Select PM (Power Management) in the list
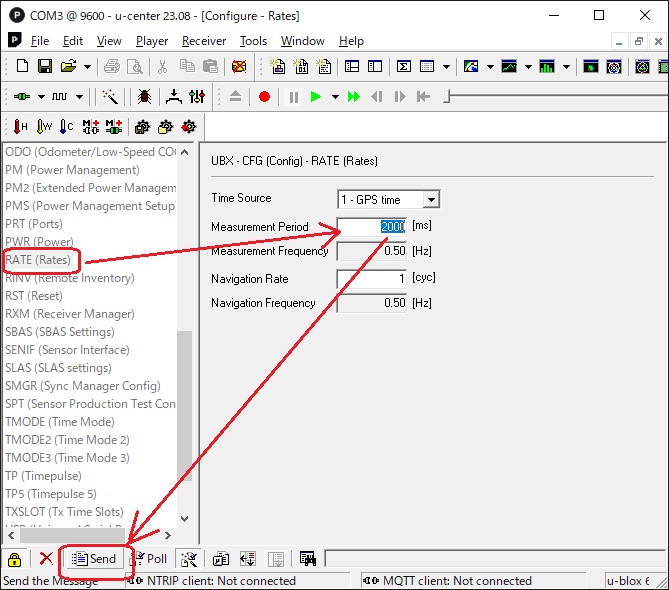Viewport: 669px width, 590px height. 72,170
